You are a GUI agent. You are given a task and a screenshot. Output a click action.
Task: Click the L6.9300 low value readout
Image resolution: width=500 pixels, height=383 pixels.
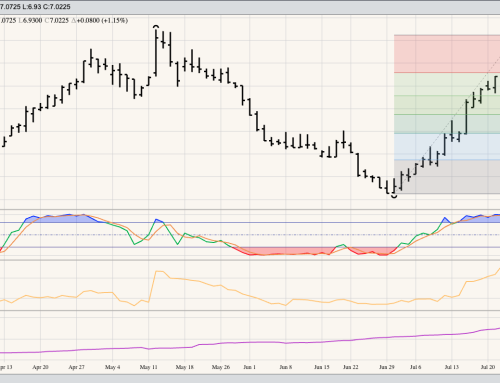(30, 20)
